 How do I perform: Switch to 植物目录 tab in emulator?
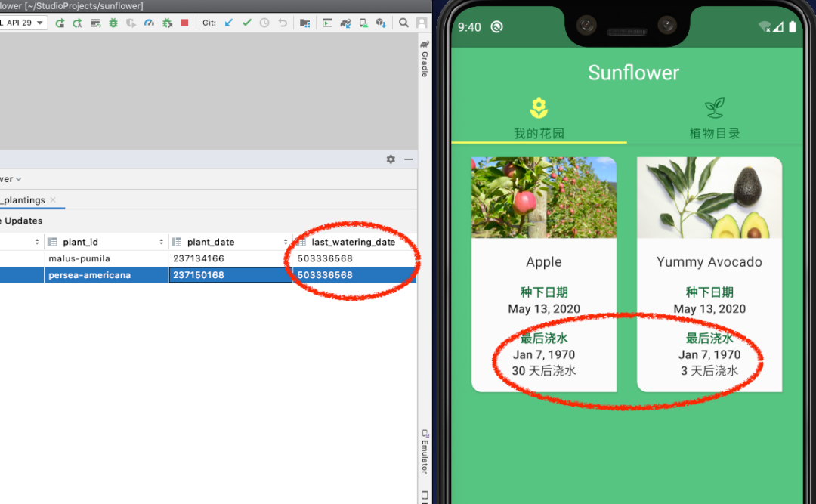click(x=715, y=119)
